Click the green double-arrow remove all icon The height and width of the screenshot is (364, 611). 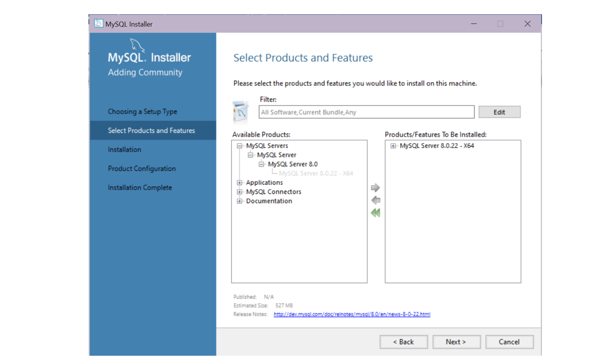coord(376,213)
